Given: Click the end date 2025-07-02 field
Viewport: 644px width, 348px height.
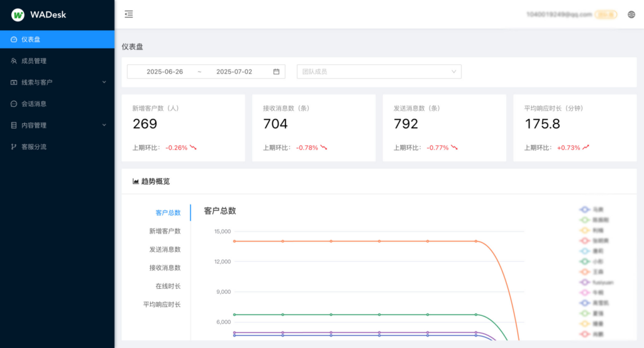Looking at the screenshot, I should coord(234,72).
